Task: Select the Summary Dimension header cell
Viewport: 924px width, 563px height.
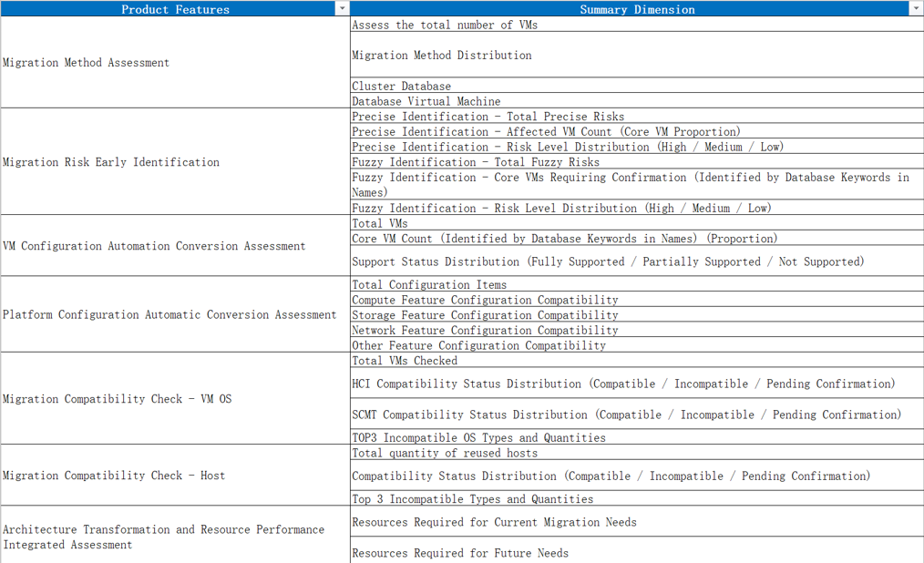Action: [637, 9]
